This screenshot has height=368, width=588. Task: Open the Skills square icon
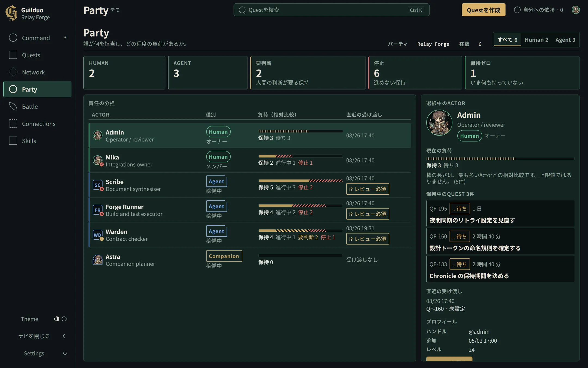[13, 141]
